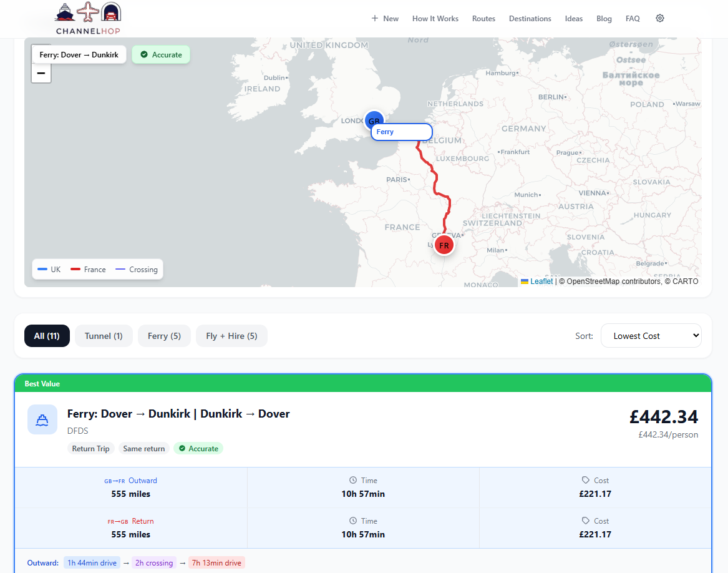Image resolution: width=728 pixels, height=573 pixels.
Task: Open the Ferry: Dover → Dunkirk route selector
Action: coord(79,54)
